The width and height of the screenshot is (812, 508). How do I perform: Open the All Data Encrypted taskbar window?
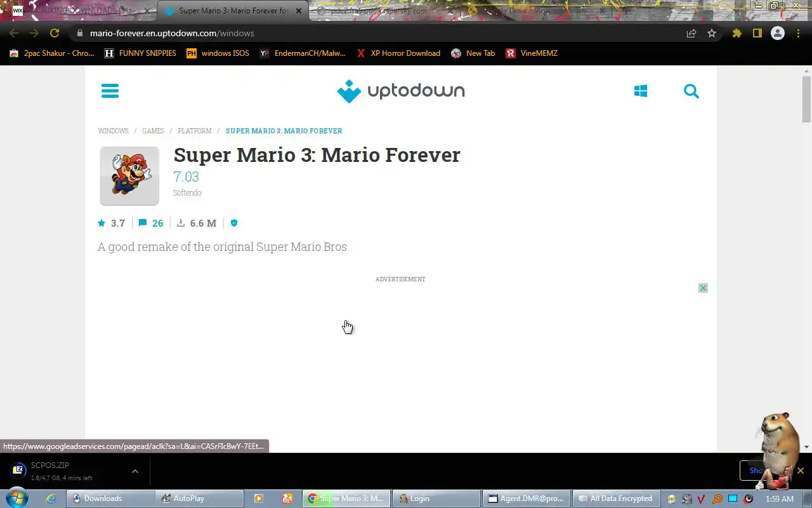(x=617, y=498)
